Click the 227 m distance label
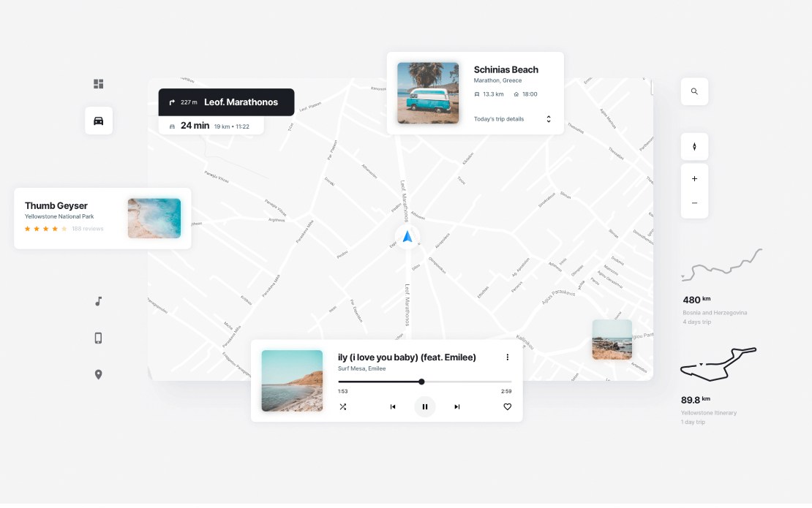812x508 pixels. tap(189, 102)
